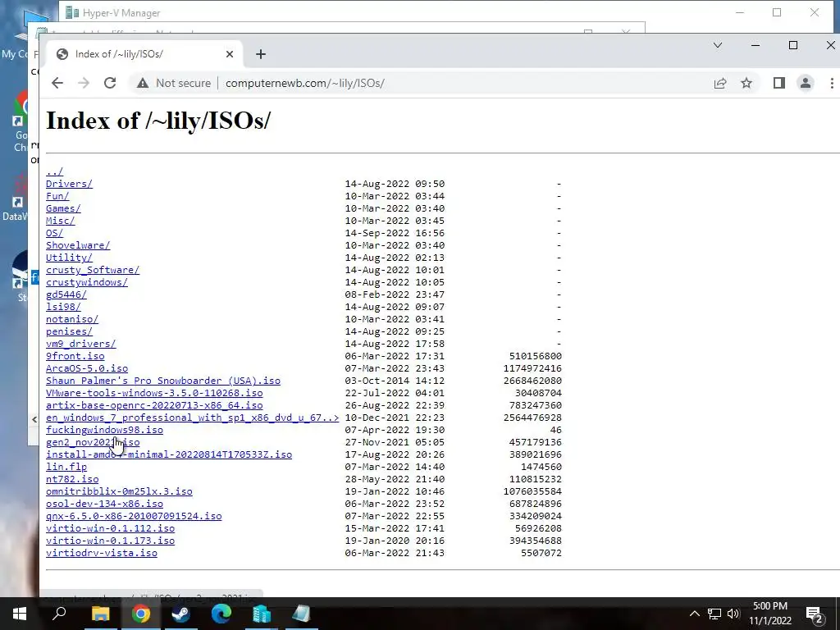The height and width of the screenshot is (630, 840).
Task: Download VMware-tools-windows-3.5.0 iso link
Action: coord(154,393)
